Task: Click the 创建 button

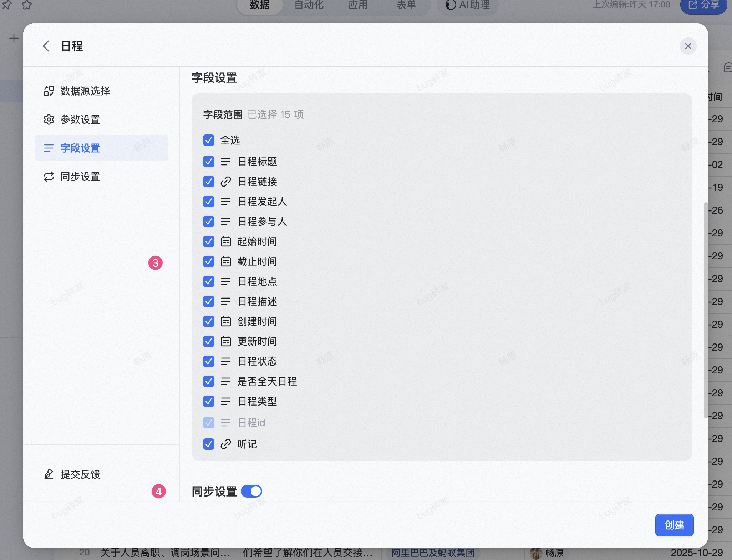Action: tap(674, 525)
